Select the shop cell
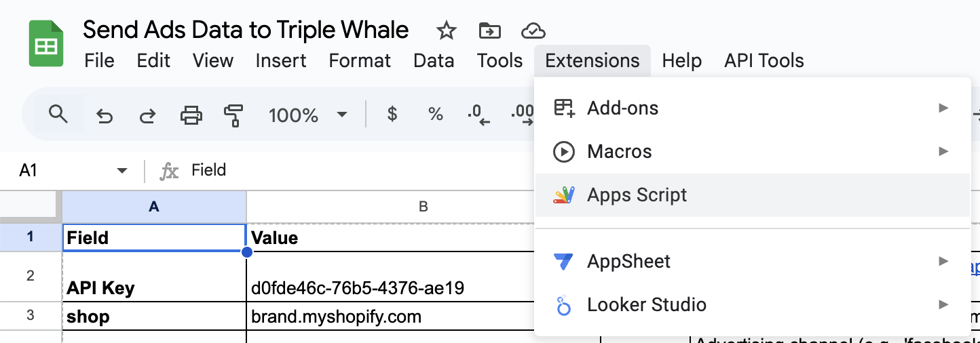Image resolution: width=980 pixels, height=343 pixels. click(154, 316)
